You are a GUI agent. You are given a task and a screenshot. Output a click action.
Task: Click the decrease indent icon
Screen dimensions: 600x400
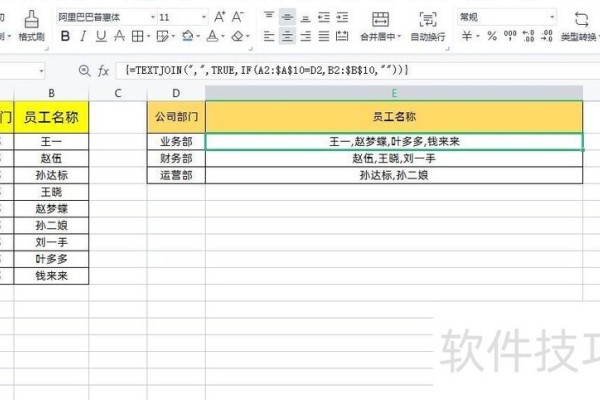324,17
